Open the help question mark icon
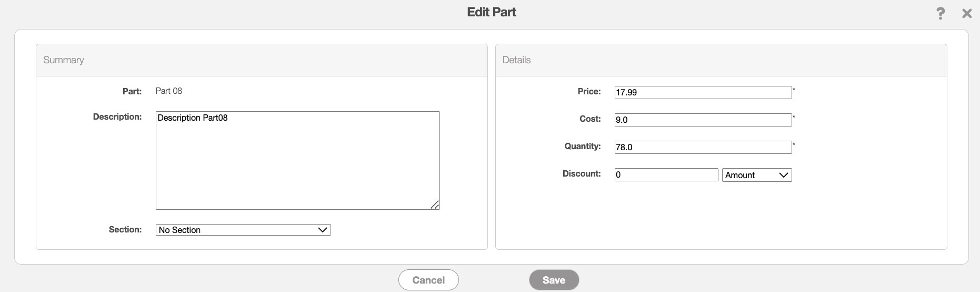Viewport: 980px width, 292px height. pyautogui.click(x=941, y=14)
